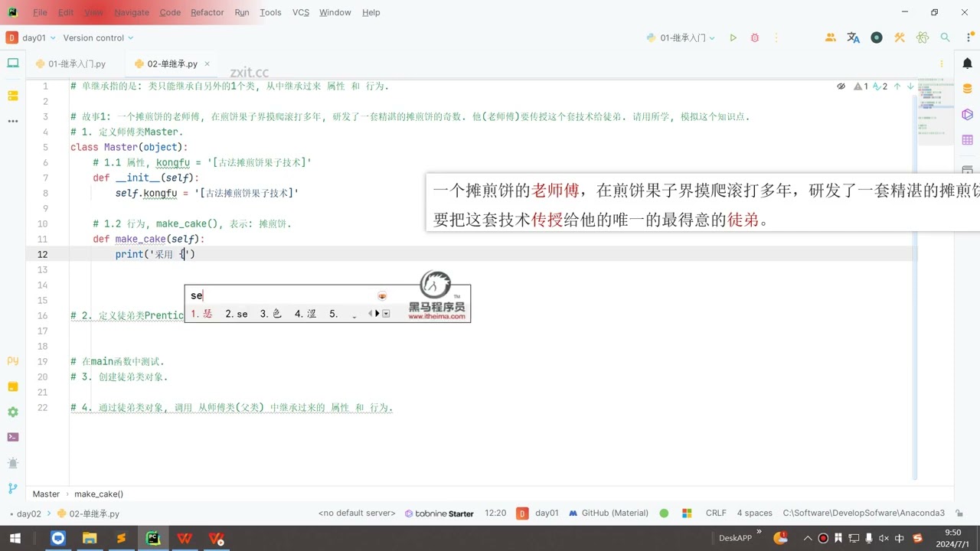Open more run actions next to Debug
980x551 pixels.
(x=777, y=37)
